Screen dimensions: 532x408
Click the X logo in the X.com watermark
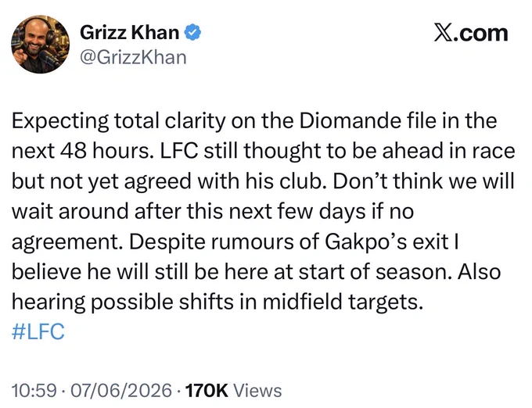442,33
